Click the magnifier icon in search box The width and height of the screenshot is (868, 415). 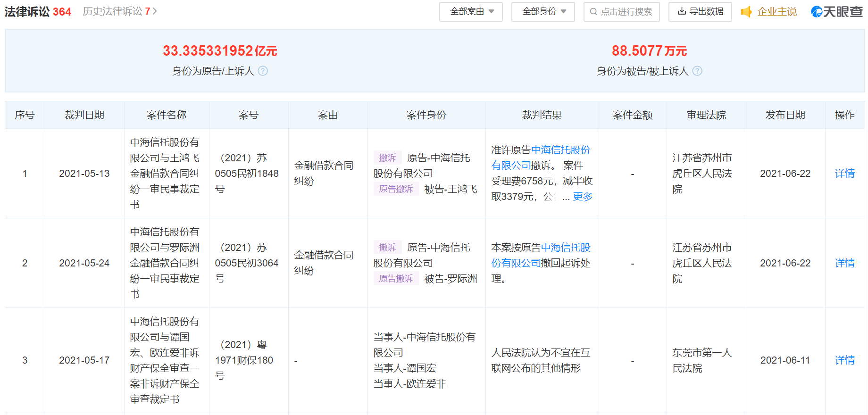pyautogui.click(x=593, y=12)
